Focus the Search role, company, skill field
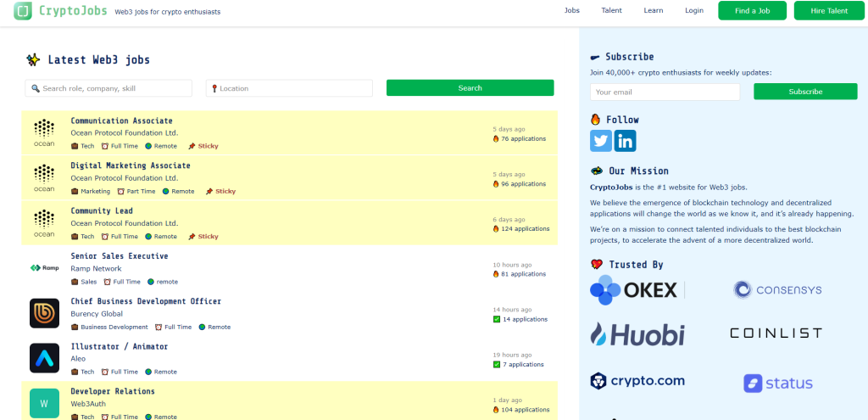This screenshot has width=868, height=420. click(x=108, y=88)
